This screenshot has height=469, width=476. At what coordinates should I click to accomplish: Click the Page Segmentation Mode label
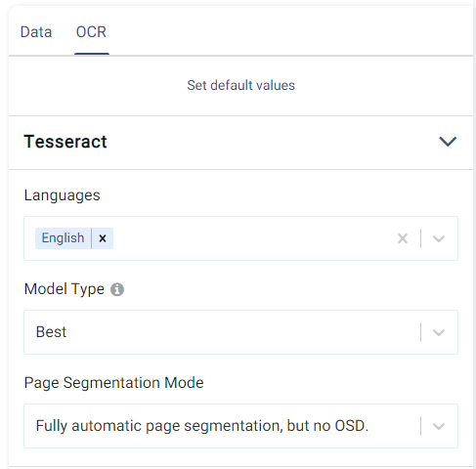[x=113, y=383]
